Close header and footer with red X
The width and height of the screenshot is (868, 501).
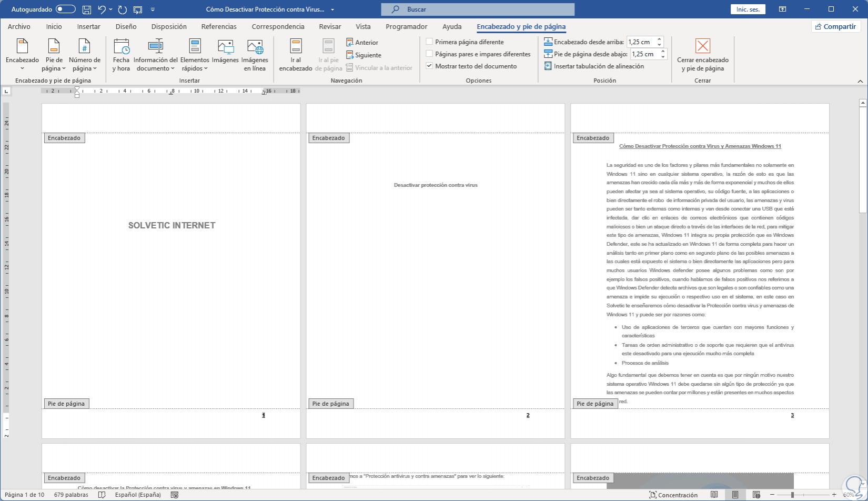[703, 55]
